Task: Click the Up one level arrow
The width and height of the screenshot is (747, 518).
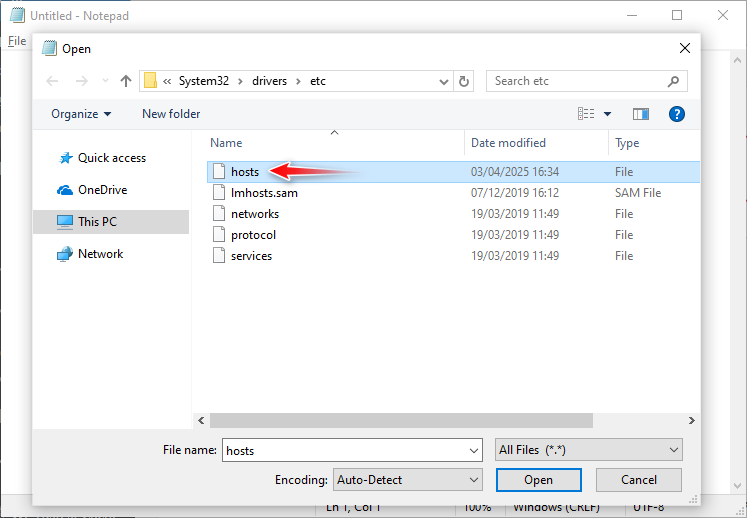Action: coord(126,81)
